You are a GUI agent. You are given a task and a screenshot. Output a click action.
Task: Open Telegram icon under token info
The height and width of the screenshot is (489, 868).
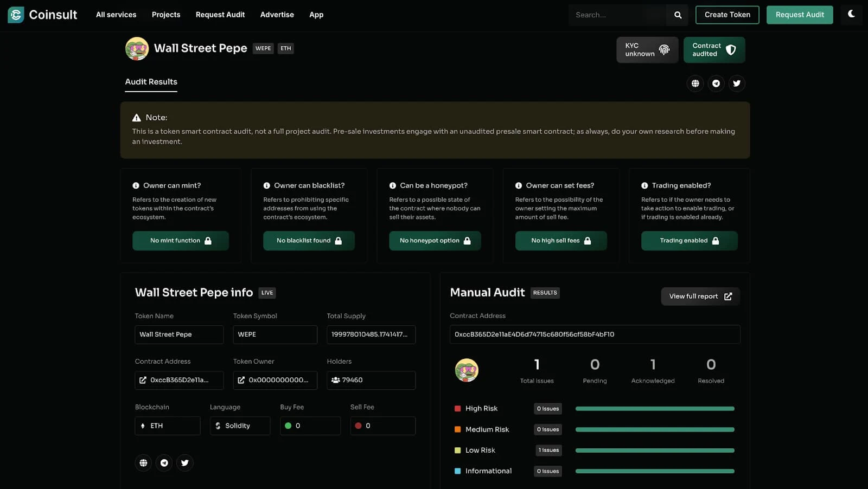point(164,463)
